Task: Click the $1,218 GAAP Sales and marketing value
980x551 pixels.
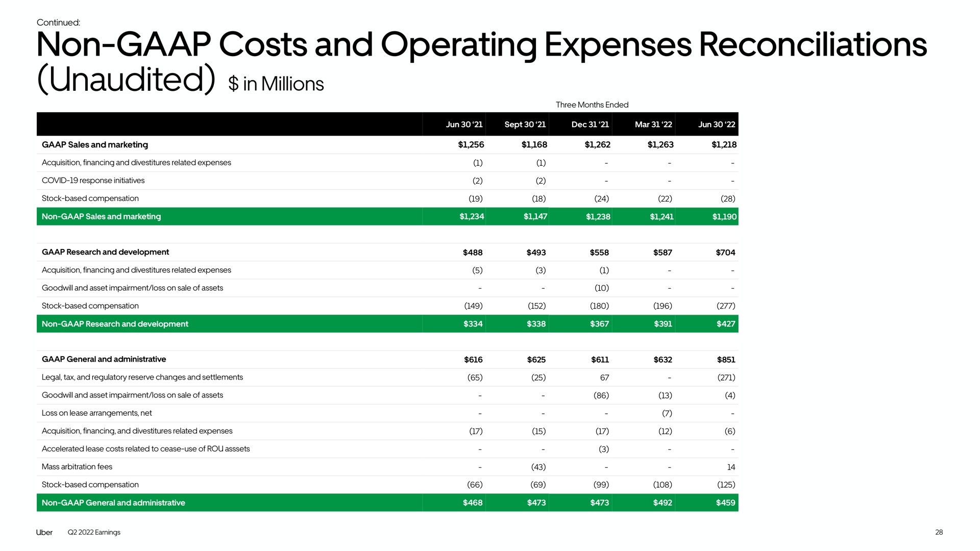Action: pyautogui.click(x=724, y=145)
